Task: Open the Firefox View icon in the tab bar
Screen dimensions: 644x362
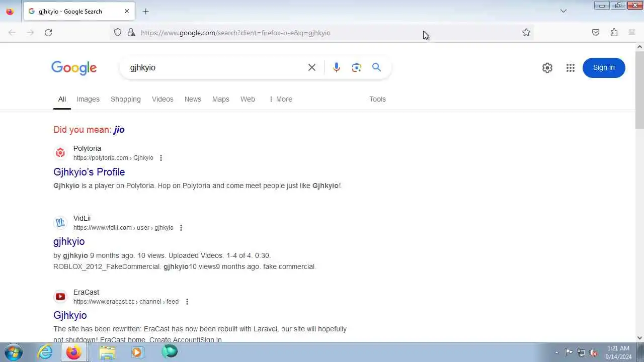Action: coord(10,11)
